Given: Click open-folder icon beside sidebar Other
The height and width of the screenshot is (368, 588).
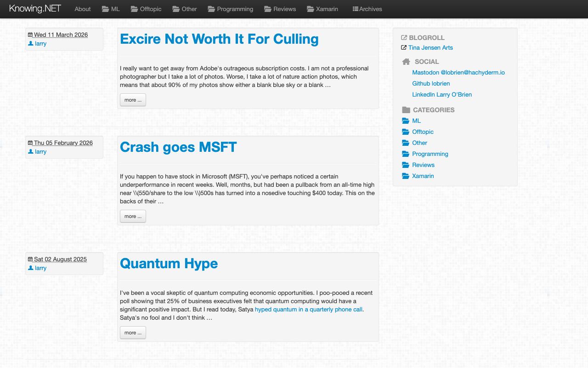Looking at the screenshot, I should coord(406,143).
